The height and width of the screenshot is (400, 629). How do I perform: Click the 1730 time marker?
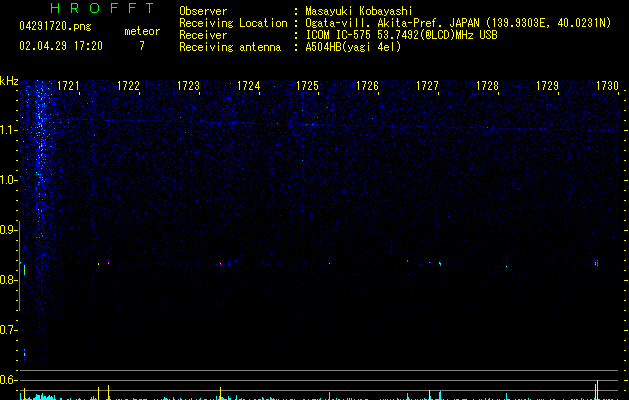pyautogui.click(x=607, y=86)
